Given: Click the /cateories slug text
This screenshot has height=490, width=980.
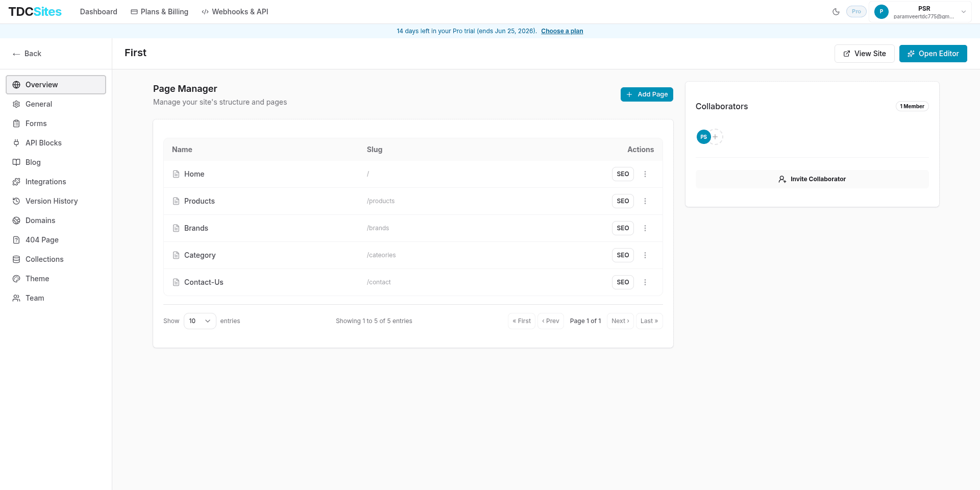Looking at the screenshot, I should (x=381, y=255).
